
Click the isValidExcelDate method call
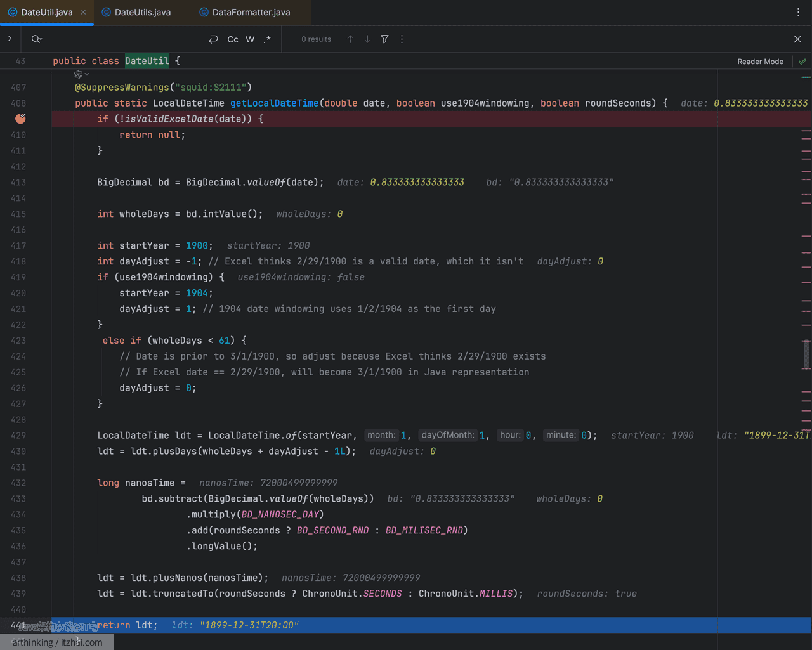pyautogui.click(x=169, y=119)
